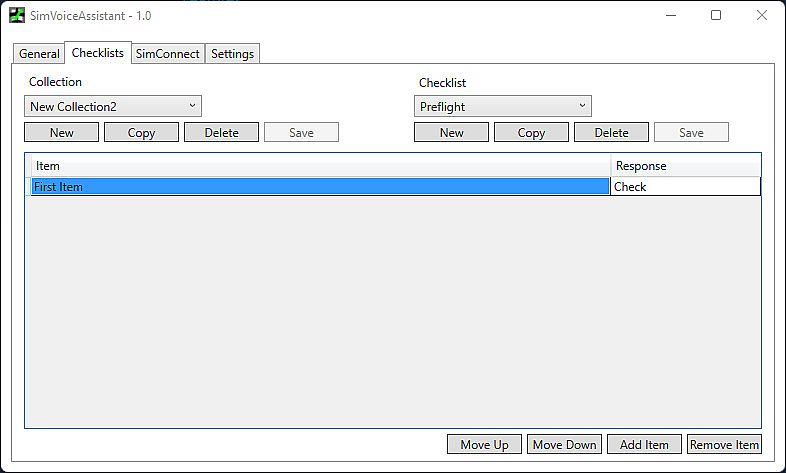Minimize the SimVoiceAssistant window

671,16
